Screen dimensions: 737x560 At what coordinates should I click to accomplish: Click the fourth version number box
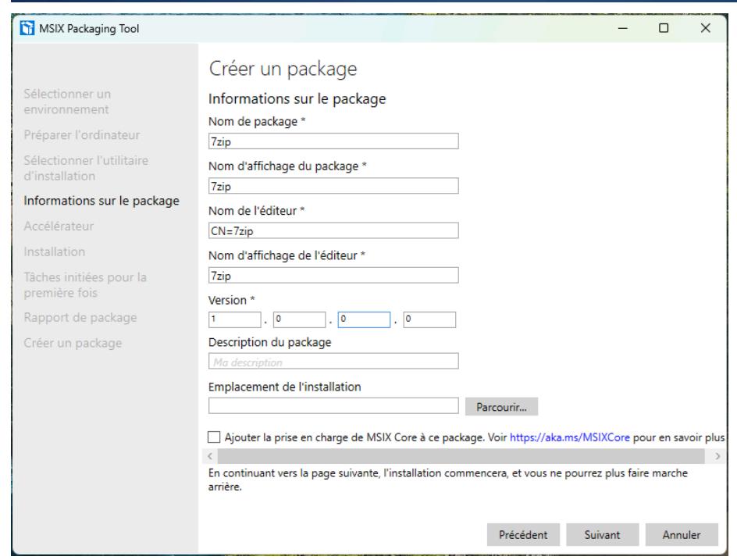pyautogui.click(x=429, y=319)
